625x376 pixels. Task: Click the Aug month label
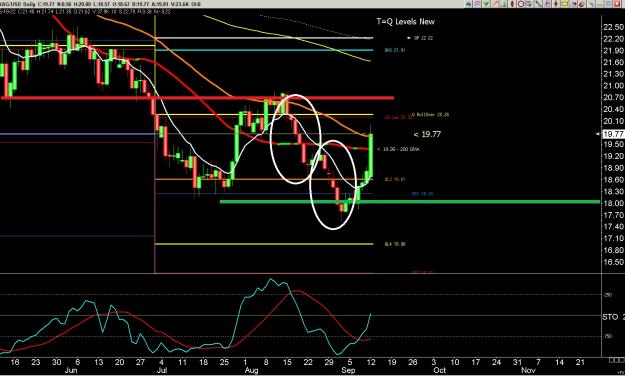click(251, 370)
